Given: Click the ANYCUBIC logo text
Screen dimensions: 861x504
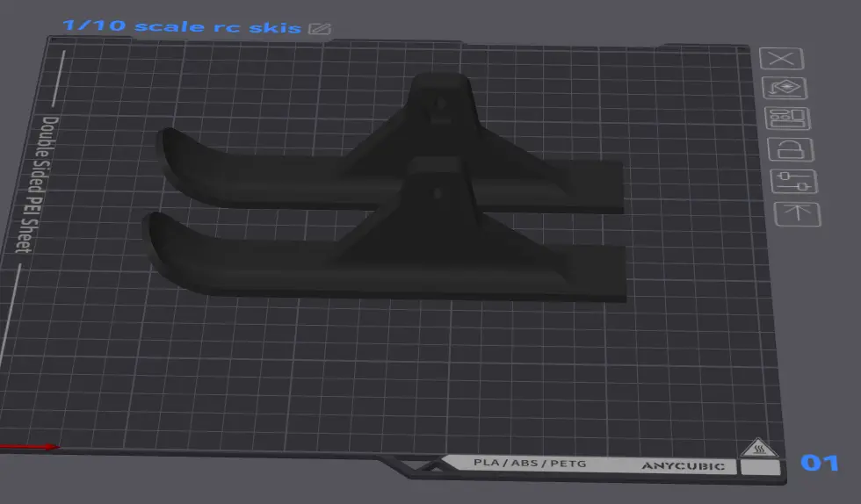Looking at the screenshot, I should [684, 465].
